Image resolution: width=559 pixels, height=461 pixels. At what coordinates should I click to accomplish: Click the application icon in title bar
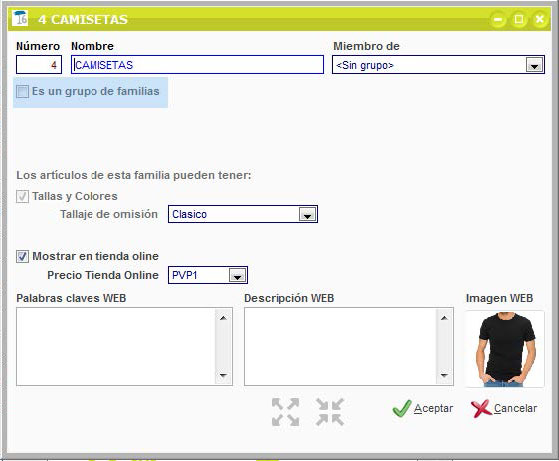point(20,18)
